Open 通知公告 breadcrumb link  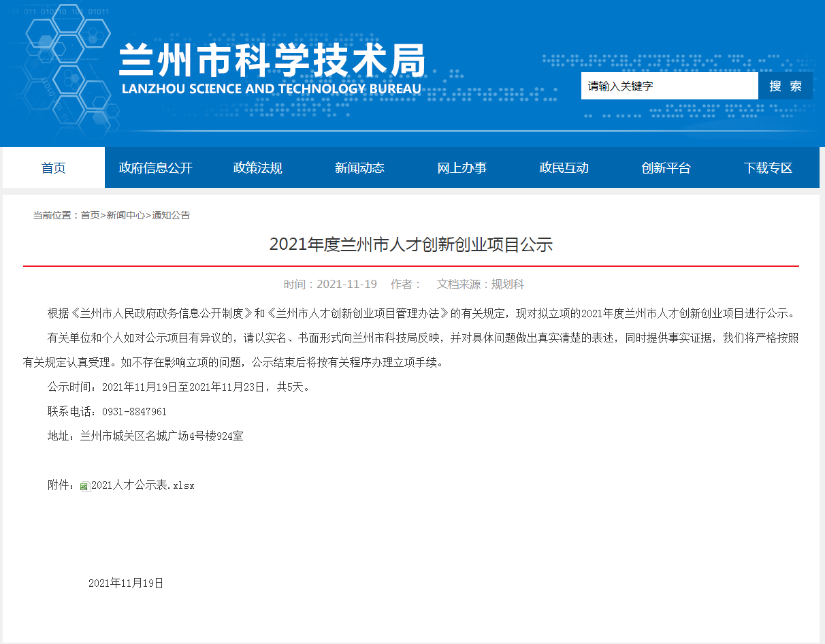click(171, 215)
